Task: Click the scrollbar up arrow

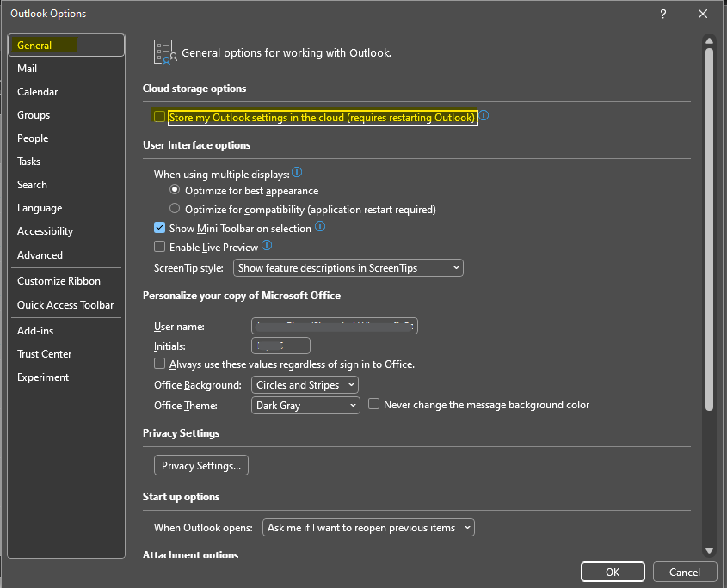Action: [x=709, y=40]
